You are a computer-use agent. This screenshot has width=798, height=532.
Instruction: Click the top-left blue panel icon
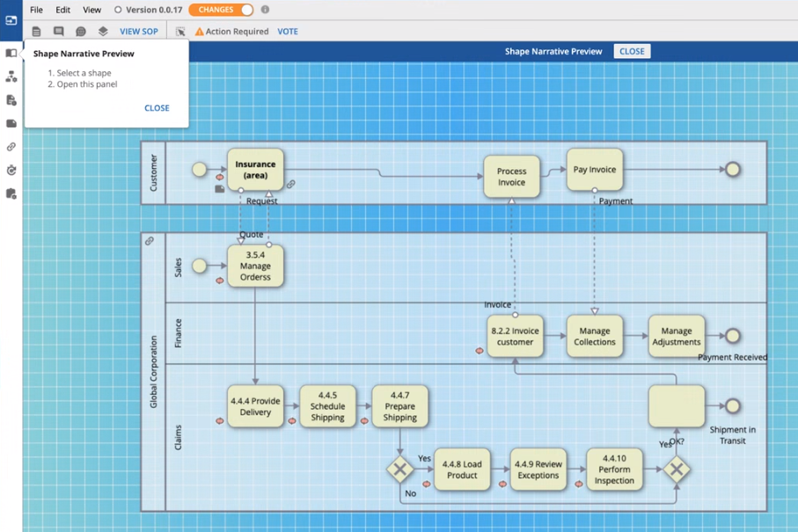(x=11, y=19)
